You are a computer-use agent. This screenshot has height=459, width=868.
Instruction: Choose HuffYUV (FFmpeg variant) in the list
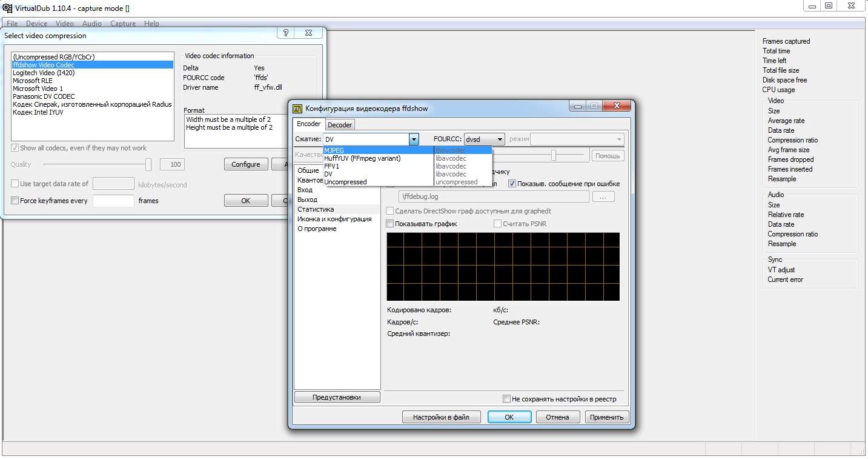click(379, 158)
